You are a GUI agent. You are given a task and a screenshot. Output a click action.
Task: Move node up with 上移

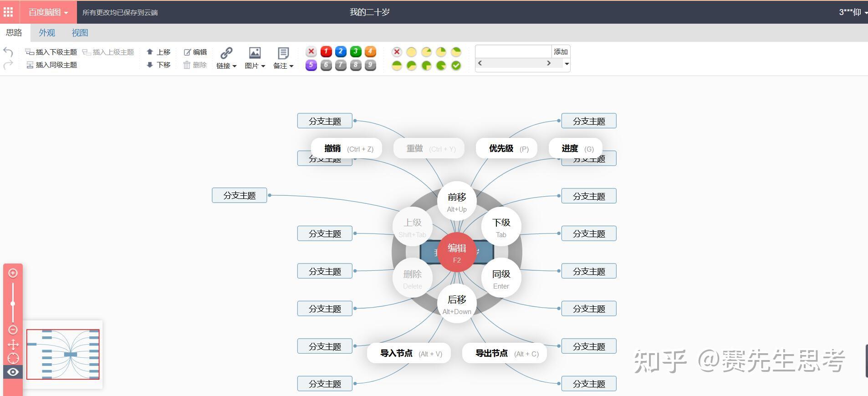(158, 52)
